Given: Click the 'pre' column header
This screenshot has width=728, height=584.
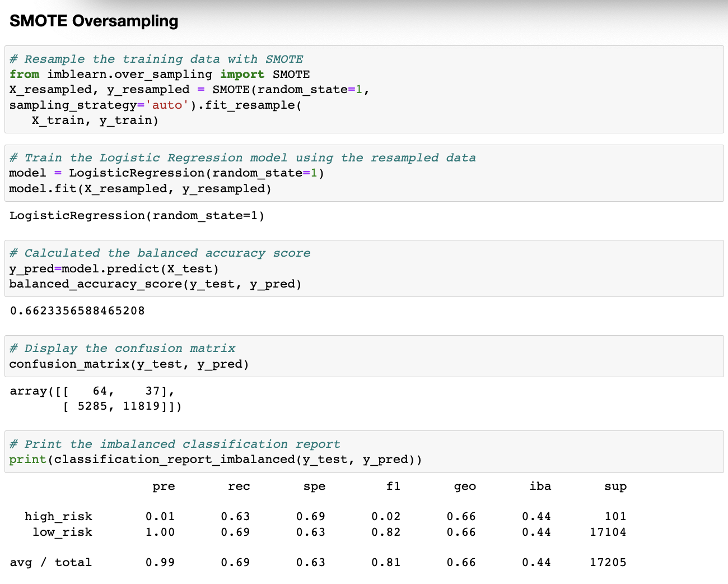Looking at the screenshot, I should pyautogui.click(x=164, y=486).
